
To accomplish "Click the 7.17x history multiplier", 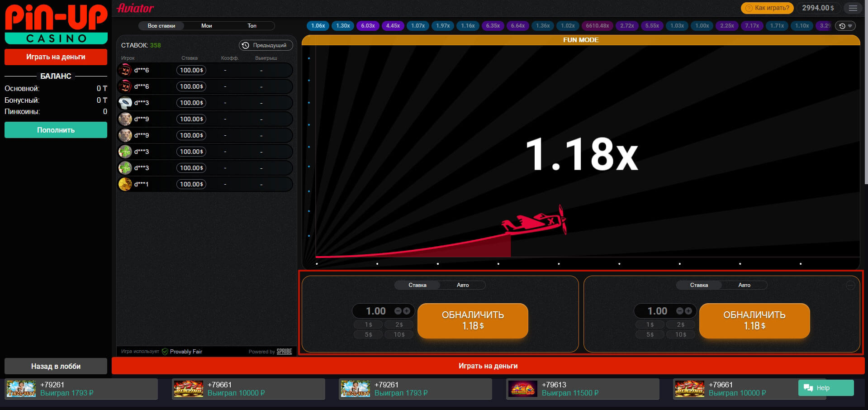I will point(752,26).
